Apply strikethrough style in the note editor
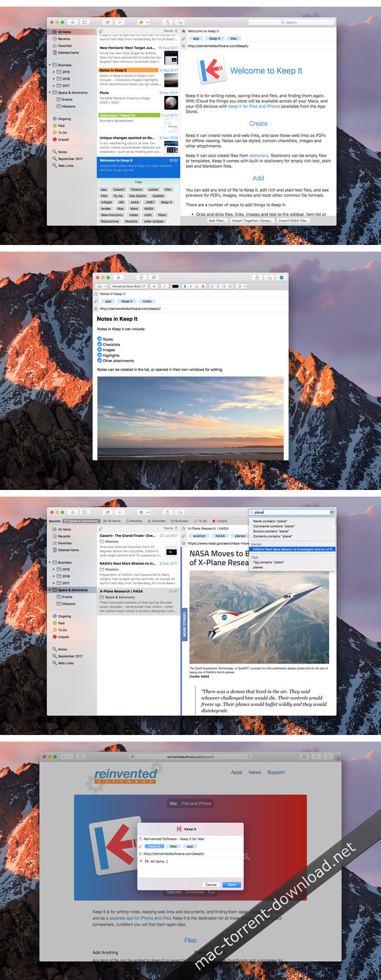The image size is (381, 980). click(203, 287)
